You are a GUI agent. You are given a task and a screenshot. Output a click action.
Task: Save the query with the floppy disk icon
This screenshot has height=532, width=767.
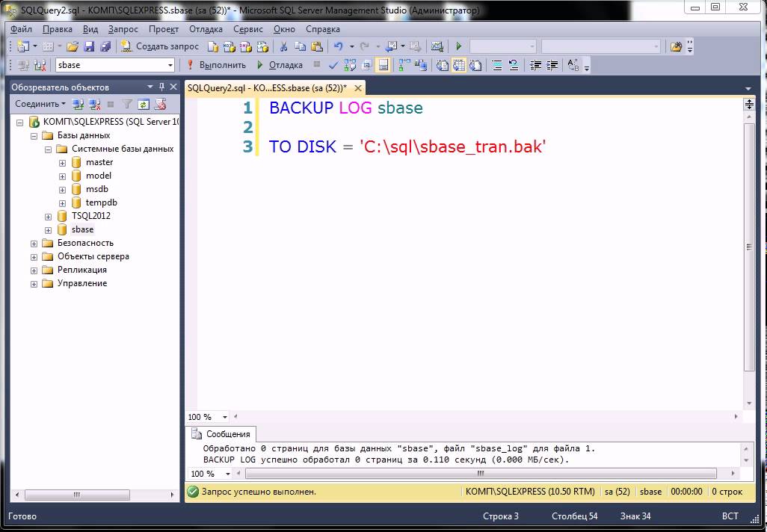click(89, 46)
